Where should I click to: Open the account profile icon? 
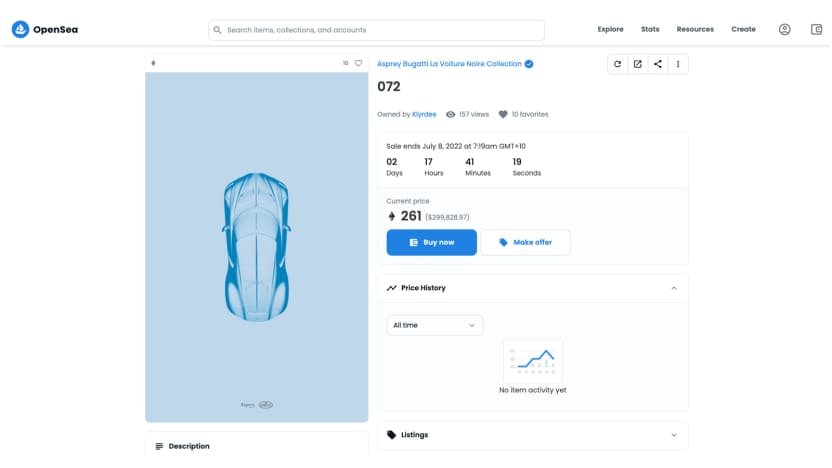point(784,29)
